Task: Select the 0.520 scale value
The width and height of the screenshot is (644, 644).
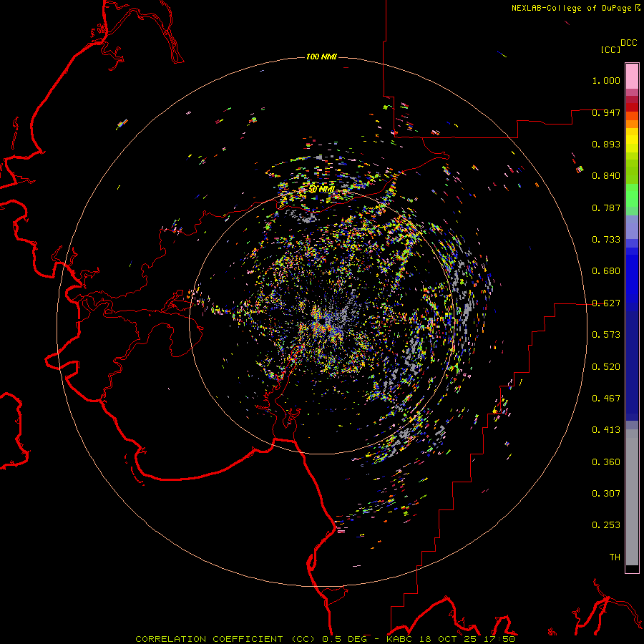Action: click(606, 367)
